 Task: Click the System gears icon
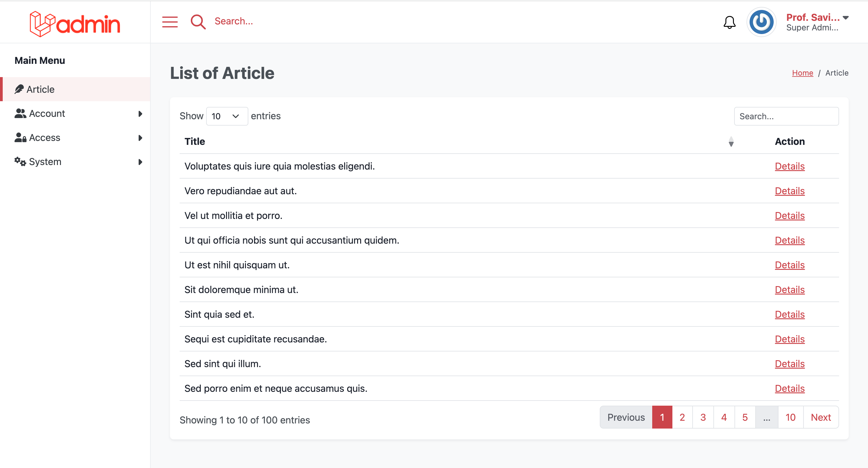point(20,162)
